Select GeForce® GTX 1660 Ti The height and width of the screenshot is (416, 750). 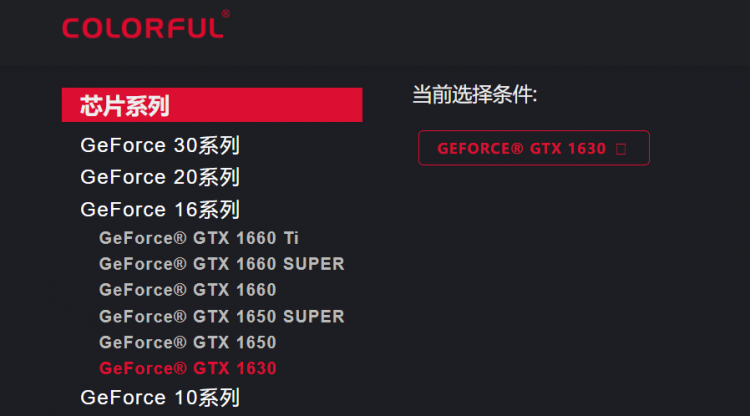[x=198, y=238]
